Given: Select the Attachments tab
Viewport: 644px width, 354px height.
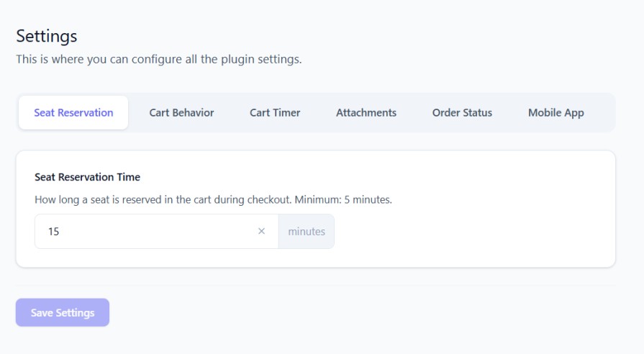Looking at the screenshot, I should (366, 113).
